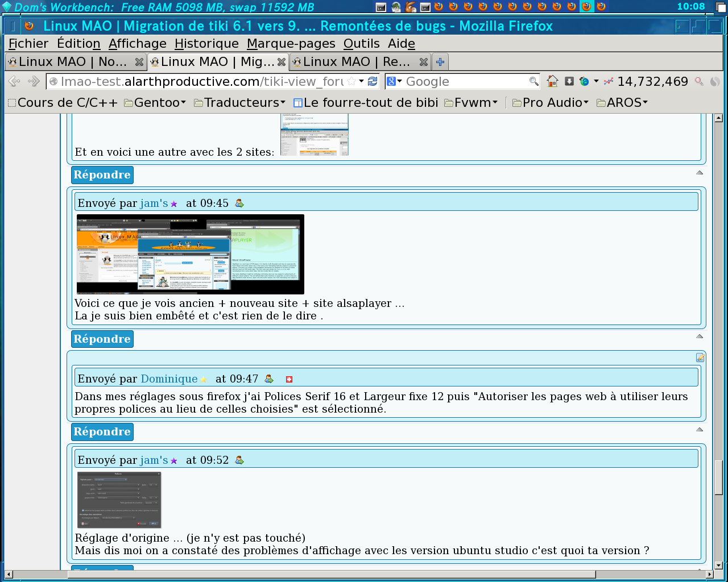Viewport: 728px width, 582px height.
Task: Open the Marque-pages menu
Action: coord(291,44)
